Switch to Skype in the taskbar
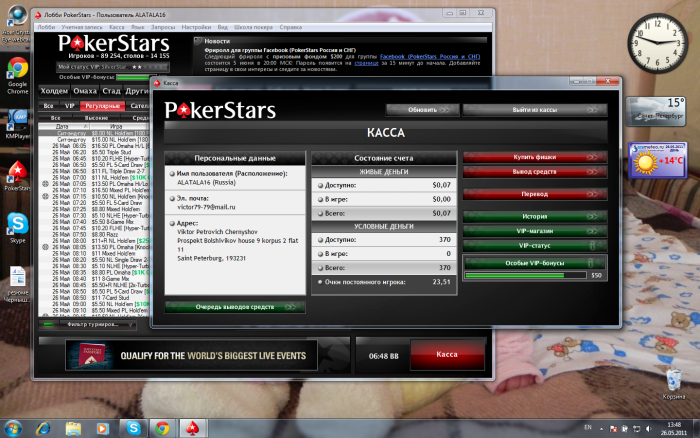Screen dimensions: 700x438 133,429
